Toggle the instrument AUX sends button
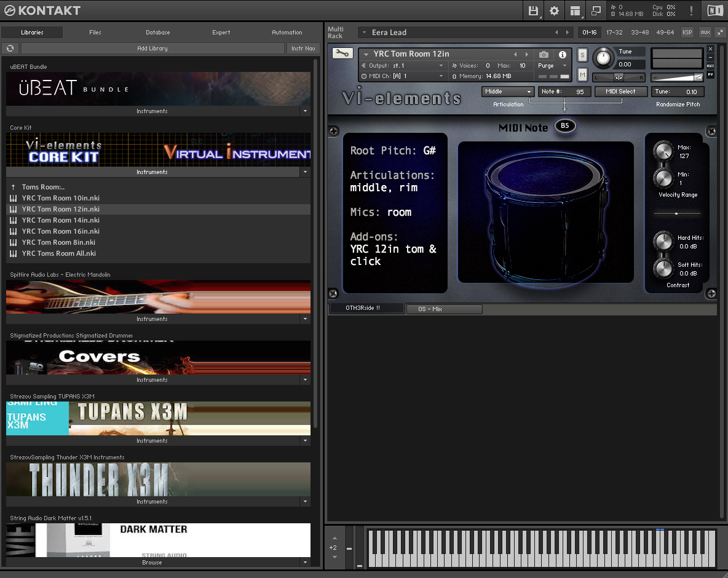This screenshot has width=728, height=578. pyautogui.click(x=710, y=66)
